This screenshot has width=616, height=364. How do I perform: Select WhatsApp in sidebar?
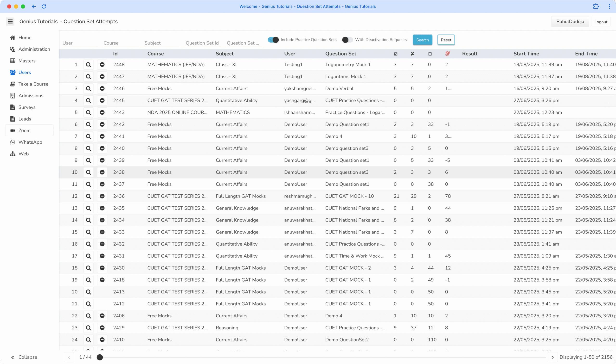(x=30, y=142)
